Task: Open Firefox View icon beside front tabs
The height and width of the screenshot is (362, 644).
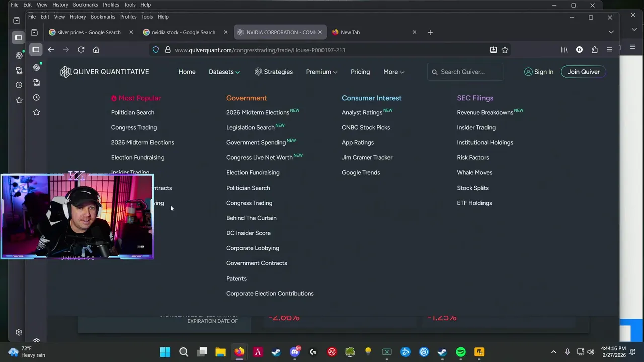Action: (x=34, y=32)
